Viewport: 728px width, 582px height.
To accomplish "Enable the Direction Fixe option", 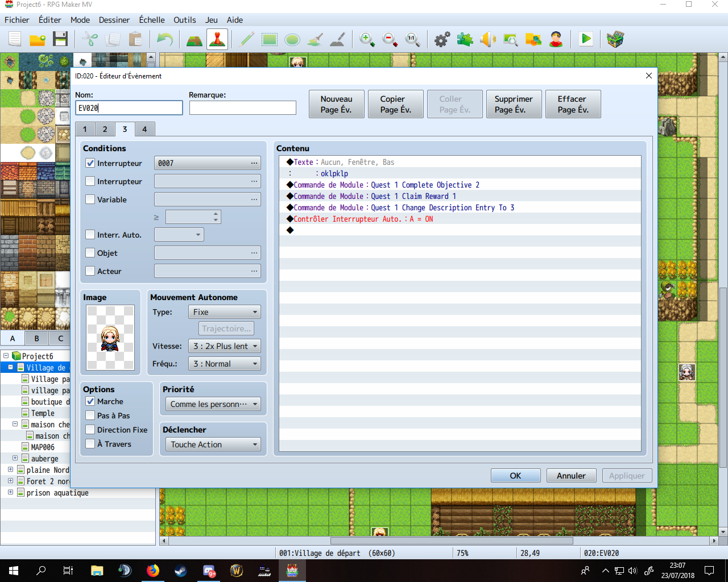I will click(90, 430).
